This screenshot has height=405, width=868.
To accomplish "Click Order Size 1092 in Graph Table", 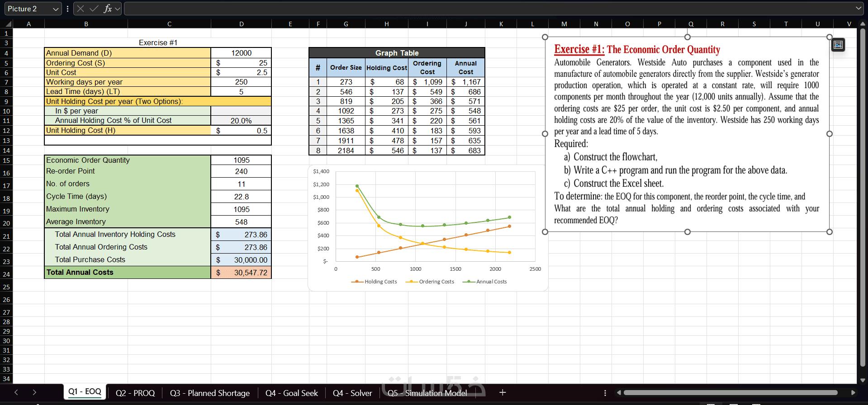I will coord(346,111).
